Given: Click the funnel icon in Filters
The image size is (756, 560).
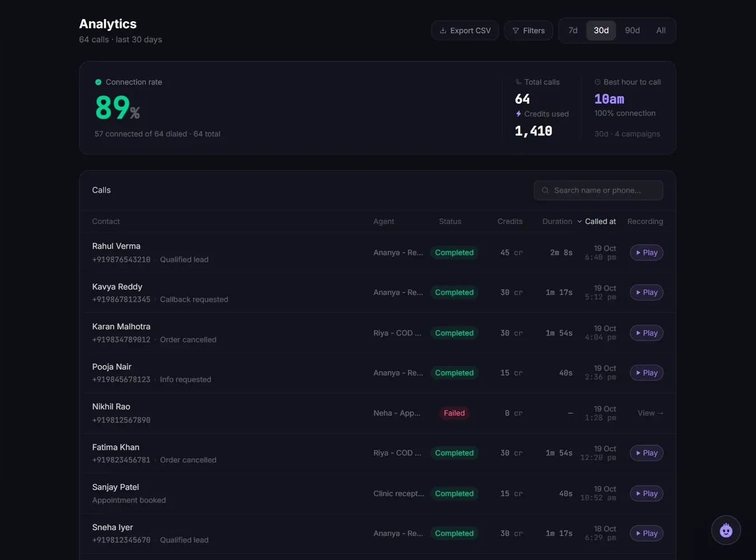Looking at the screenshot, I should (516, 31).
